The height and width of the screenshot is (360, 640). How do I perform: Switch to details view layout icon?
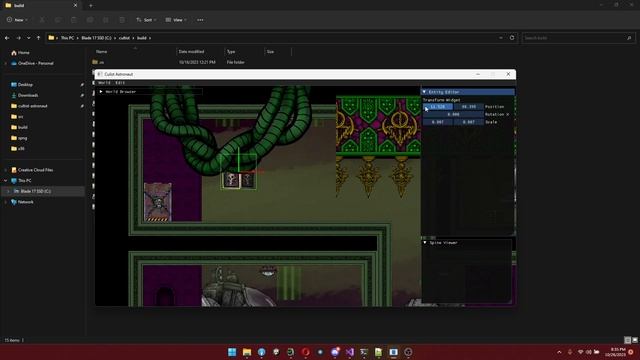627,340
